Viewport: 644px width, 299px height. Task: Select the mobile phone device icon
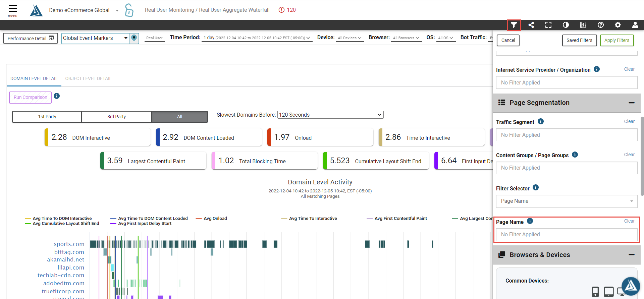(x=595, y=291)
